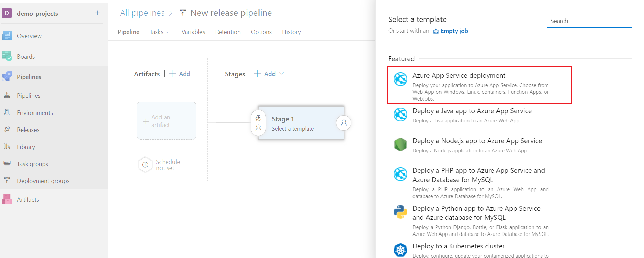Click Add next to Artifacts

184,74
